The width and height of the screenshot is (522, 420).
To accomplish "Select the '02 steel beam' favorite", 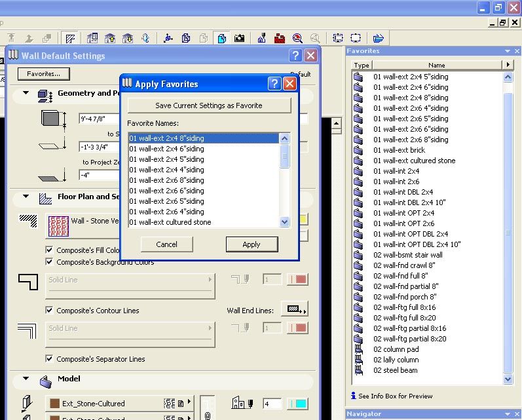I will 395,370.
